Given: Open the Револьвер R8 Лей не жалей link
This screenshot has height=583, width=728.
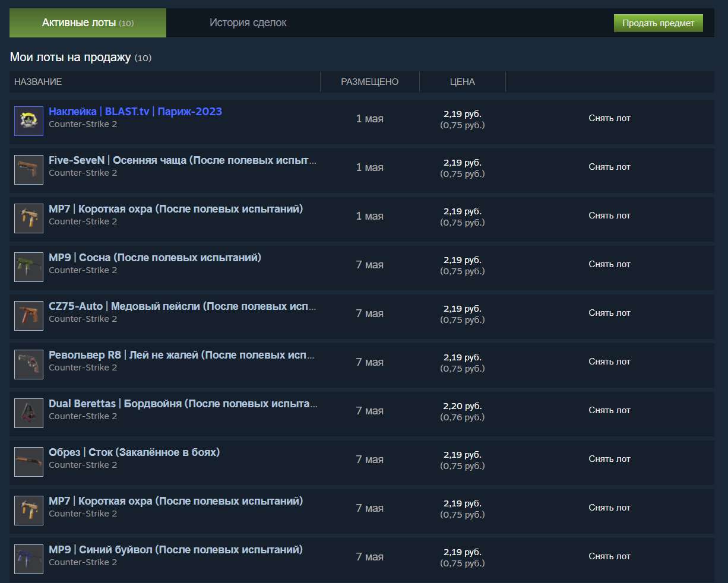Looking at the screenshot, I should (x=182, y=355).
